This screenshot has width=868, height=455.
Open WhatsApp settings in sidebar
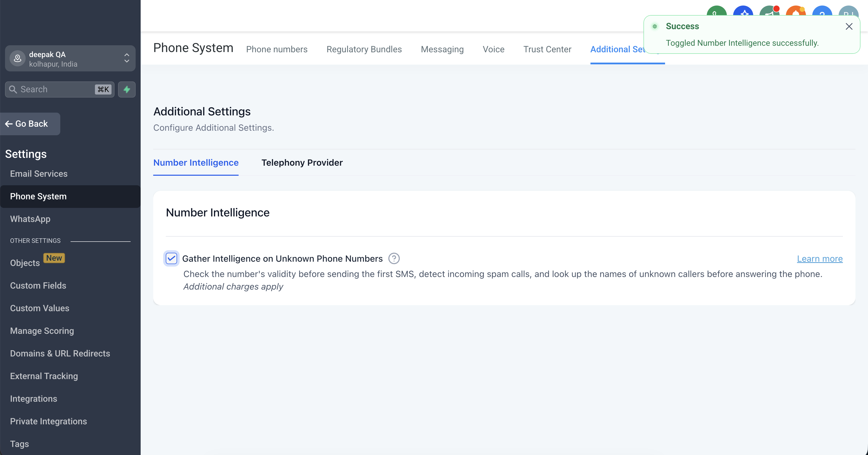tap(30, 219)
